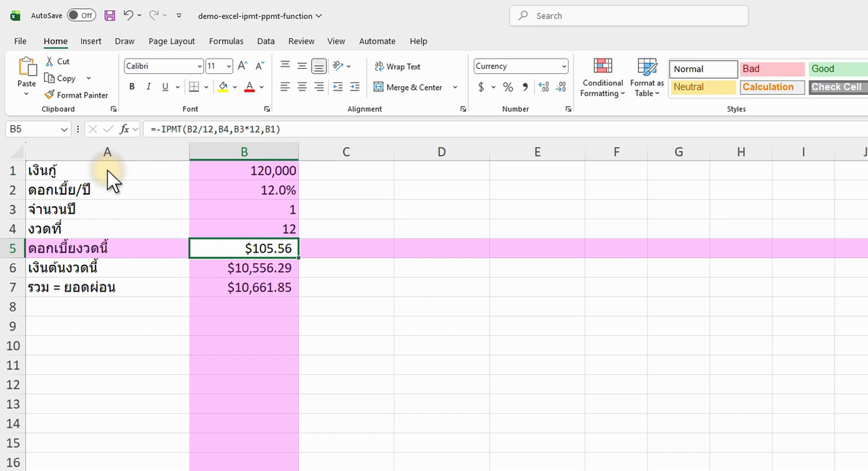Screen dimensions: 868x471
Task: Click Increase Decimal icon
Action: click(543, 87)
